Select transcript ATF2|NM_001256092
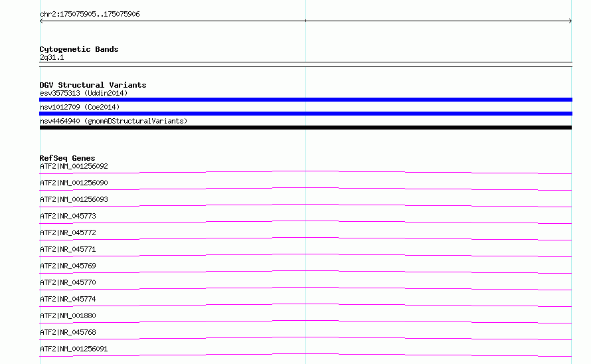Image resolution: width=591 pixels, height=364 pixels. (74, 166)
